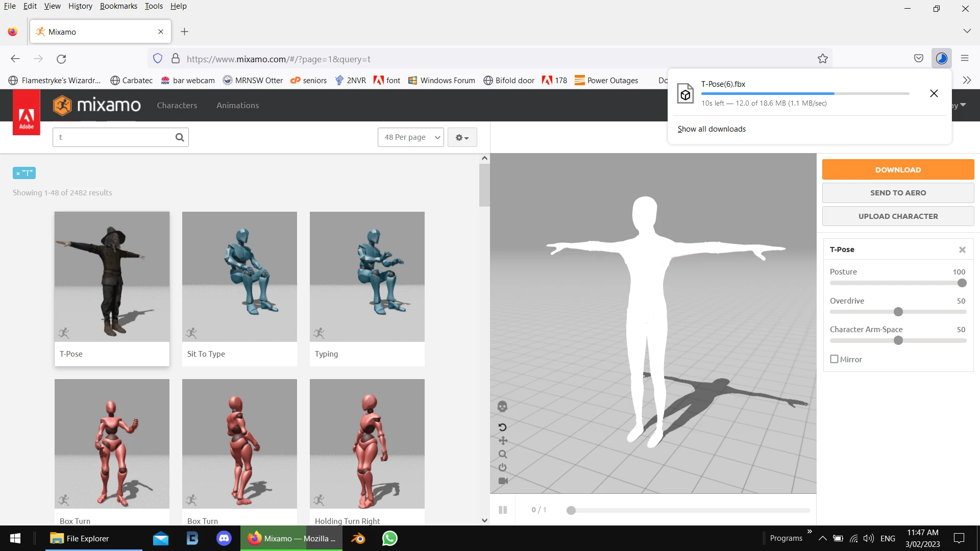Image resolution: width=980 pixels, height=551 pixels.
Task: Open Blender from the taskbar
Action: pyautogui.click(x=358, y=538)
